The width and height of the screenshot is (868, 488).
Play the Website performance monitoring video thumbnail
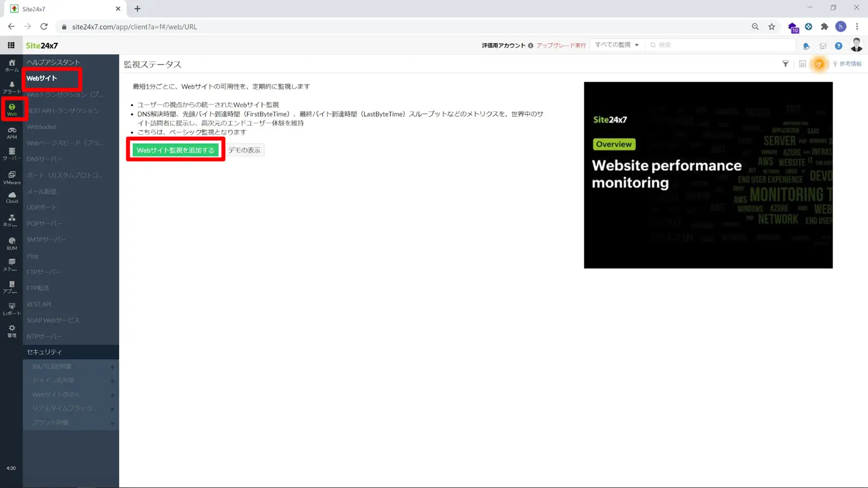(708, 175)
